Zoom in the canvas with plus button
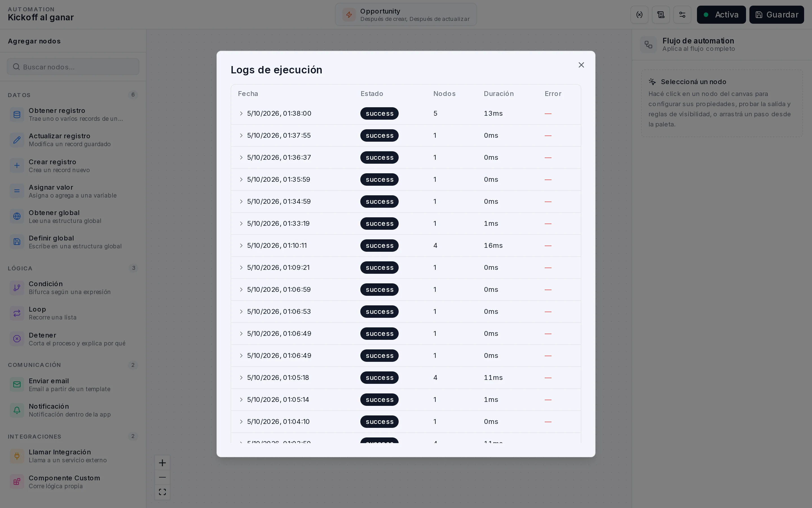The width and height of the screenshot is (812, 508). [162, 463]
